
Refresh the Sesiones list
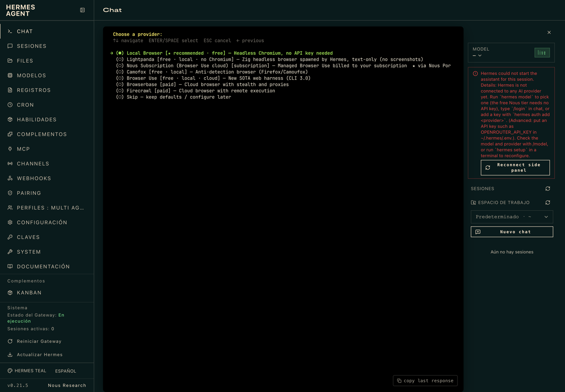548,189
